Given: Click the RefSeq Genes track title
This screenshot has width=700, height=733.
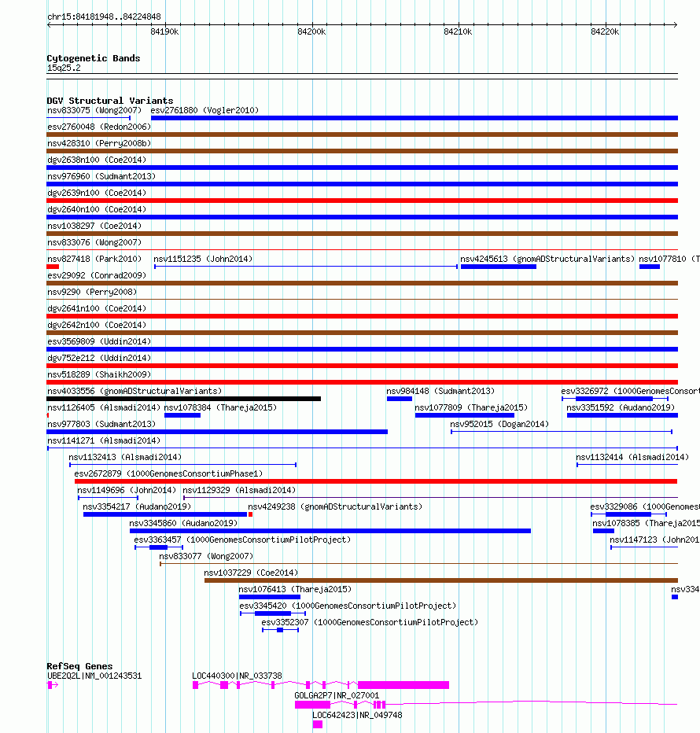Looking at the screenshot, I should 79,666.
